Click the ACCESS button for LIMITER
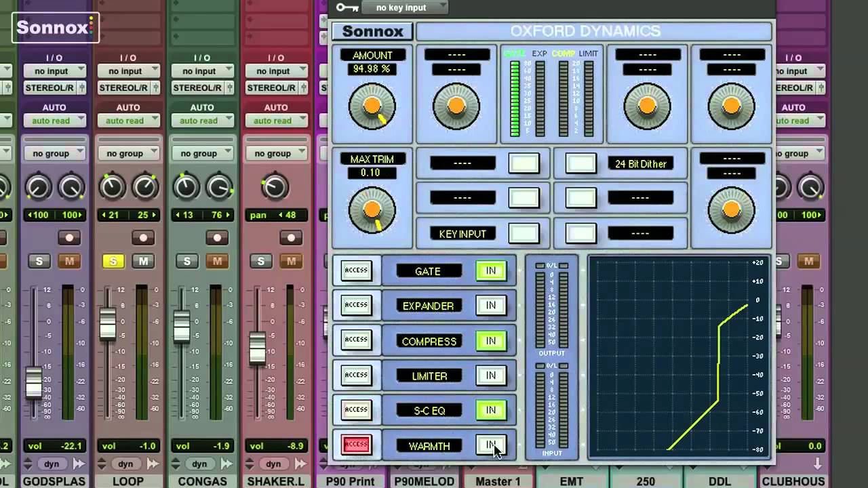The image size is (868, 488). click(356, 375)
